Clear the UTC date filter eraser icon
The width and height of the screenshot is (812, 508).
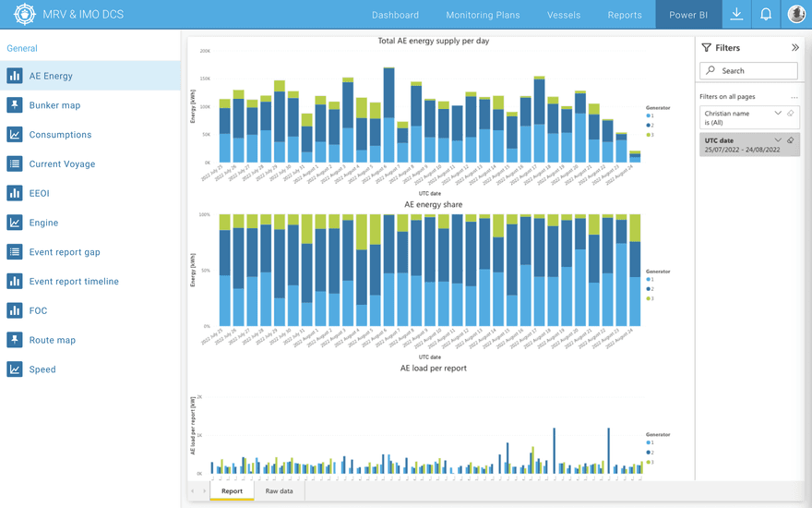[x=790, y=140]
